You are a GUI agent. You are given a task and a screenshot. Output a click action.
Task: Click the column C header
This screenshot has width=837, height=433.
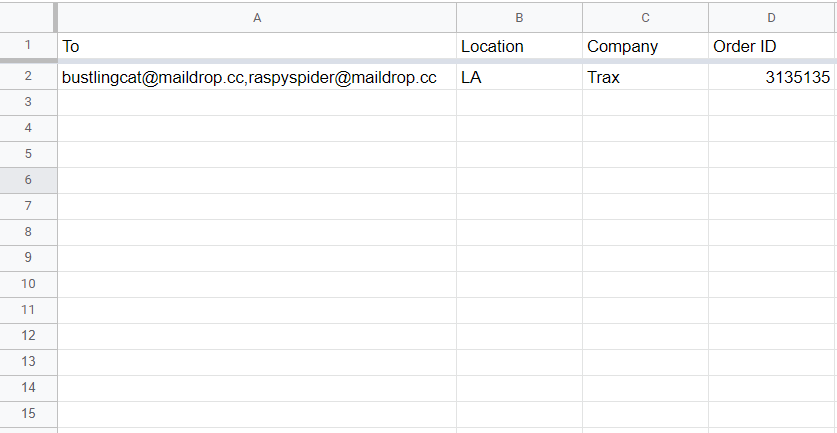tap(645, 17)
